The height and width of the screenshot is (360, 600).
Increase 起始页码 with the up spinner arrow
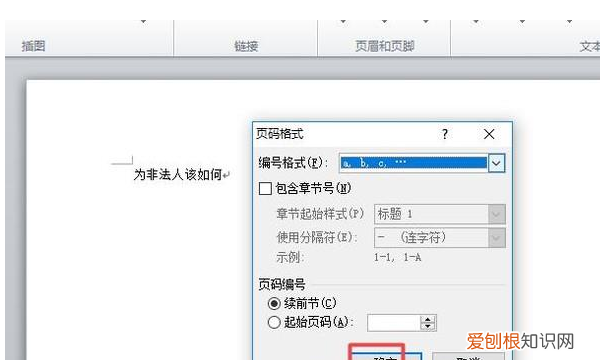428,319
